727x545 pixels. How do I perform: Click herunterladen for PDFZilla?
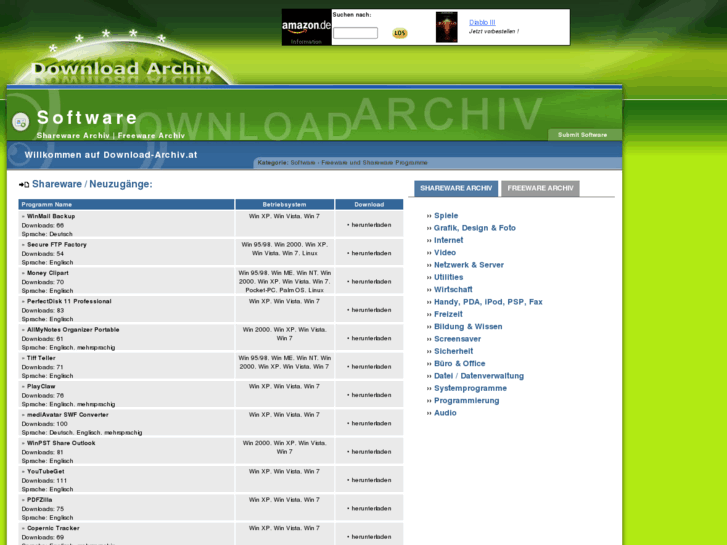click(371, 508)
